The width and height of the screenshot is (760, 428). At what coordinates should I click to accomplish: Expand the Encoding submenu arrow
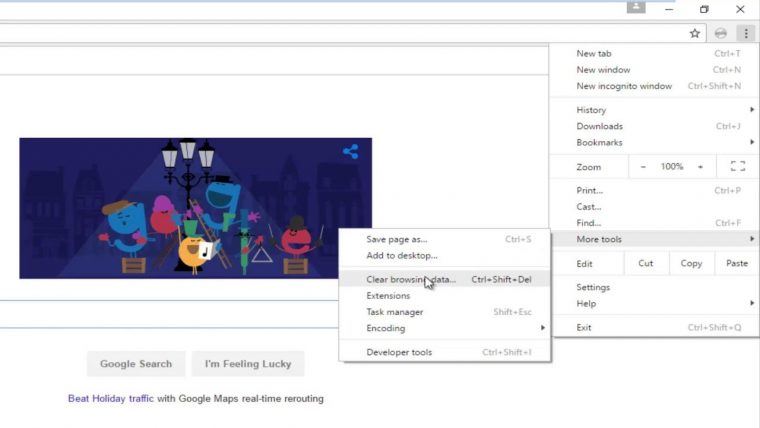[542, 328]
